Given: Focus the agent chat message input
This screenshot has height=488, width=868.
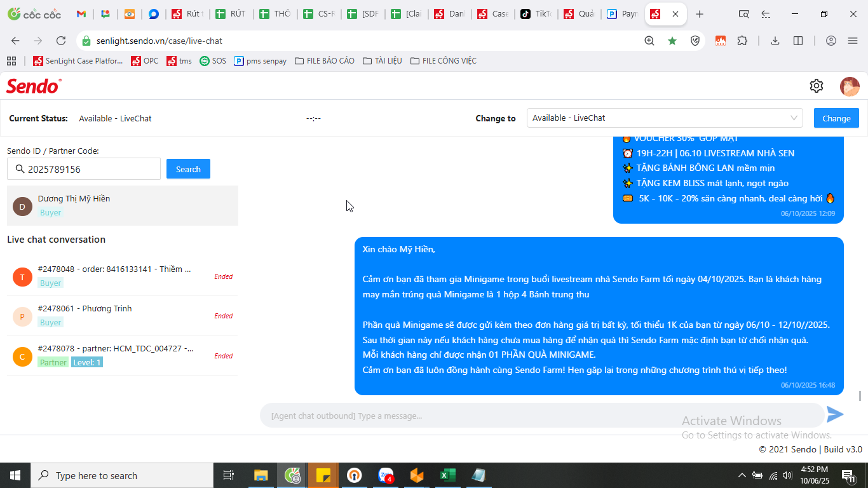Looking at the screenshot, I should pos(542,416).
